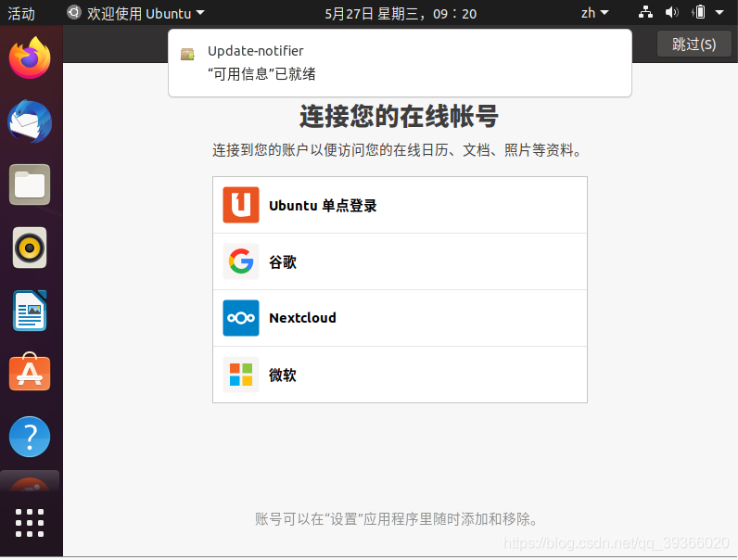Click the Nextcloud logo icon
Viewport: 738px width, 560px height.
(x=241, y=318)
